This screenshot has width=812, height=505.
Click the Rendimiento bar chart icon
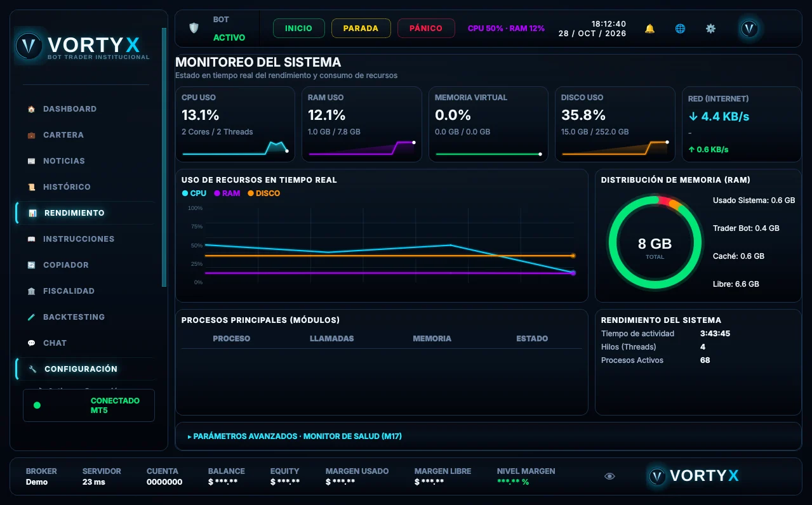point(32,213)
